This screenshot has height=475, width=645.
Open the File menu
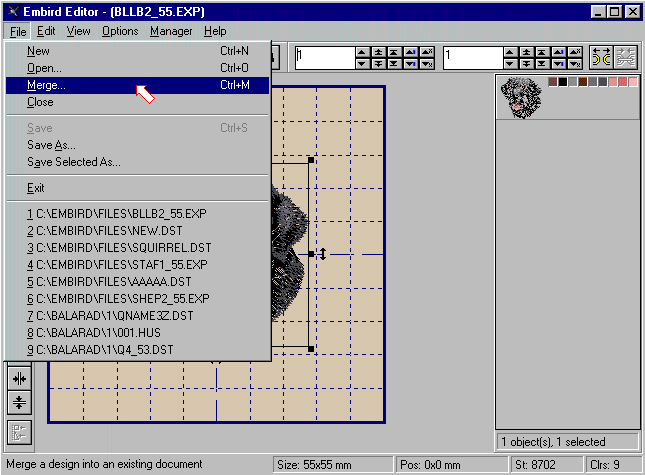point(18,31)
